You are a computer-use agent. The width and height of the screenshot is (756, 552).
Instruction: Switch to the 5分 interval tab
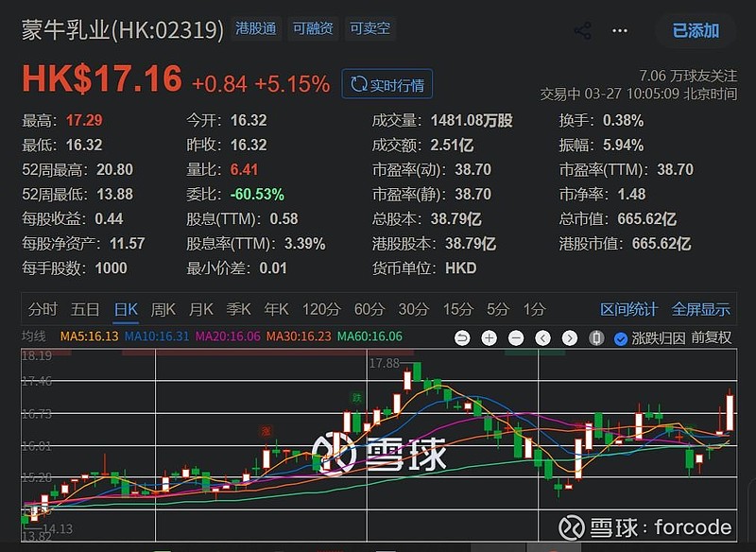pos(498,309)
